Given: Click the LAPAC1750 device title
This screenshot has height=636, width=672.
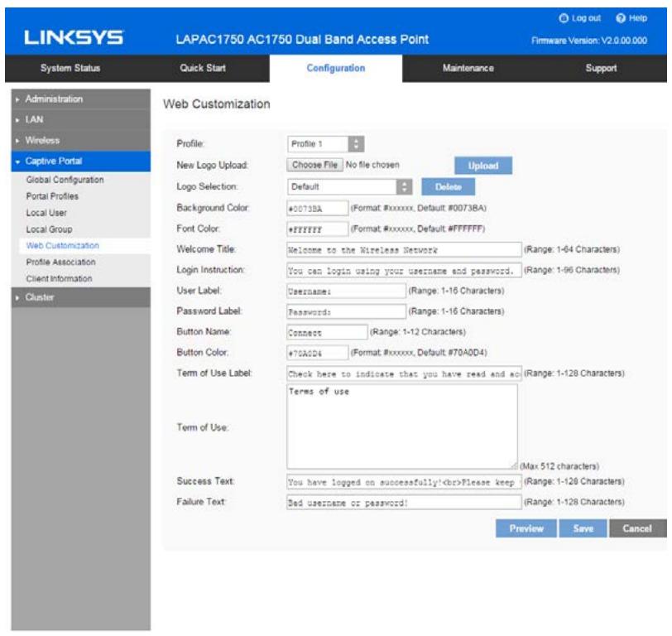Looking at the screenshot, I should 302,40.
